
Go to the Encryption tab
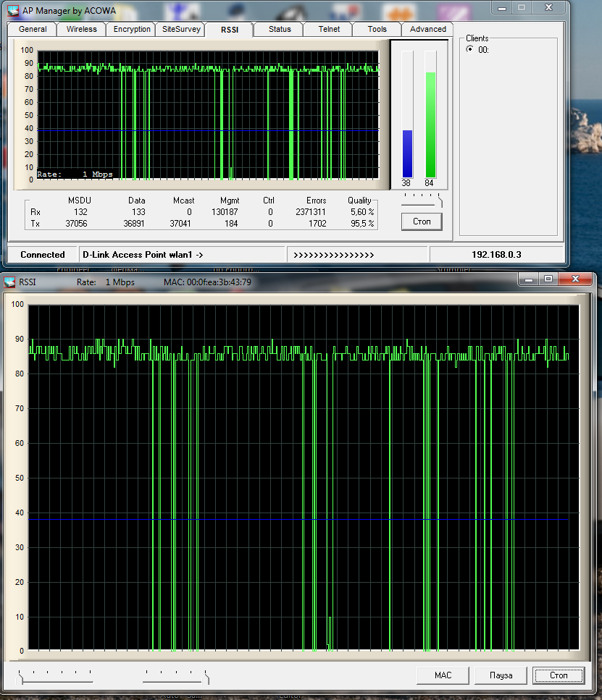tap(132, 30)
